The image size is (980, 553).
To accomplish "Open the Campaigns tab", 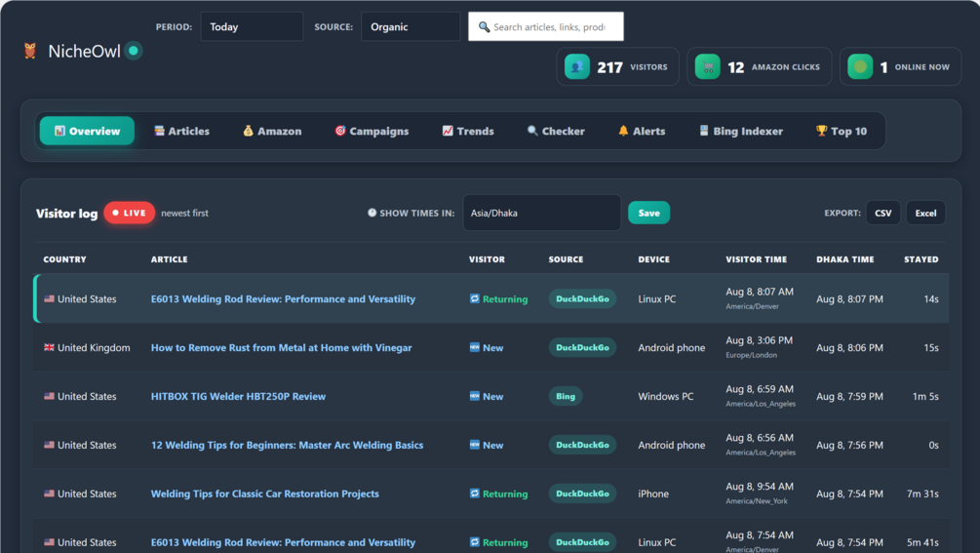I will tap(372, 131).
